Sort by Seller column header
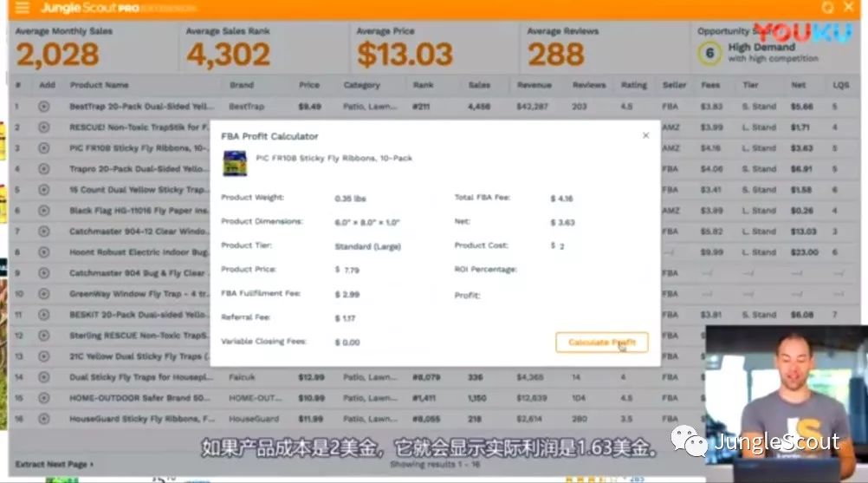This screenshot has width=868, height=483. pos(674,85)
